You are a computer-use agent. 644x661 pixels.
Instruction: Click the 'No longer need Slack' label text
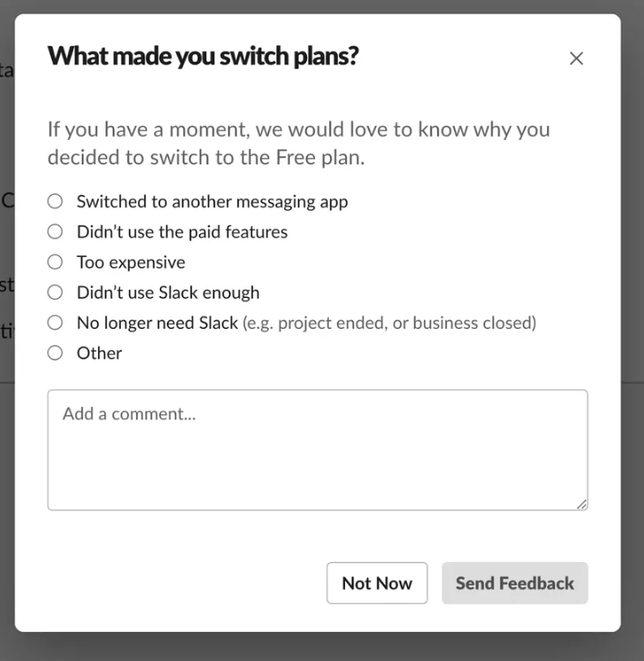157,322
